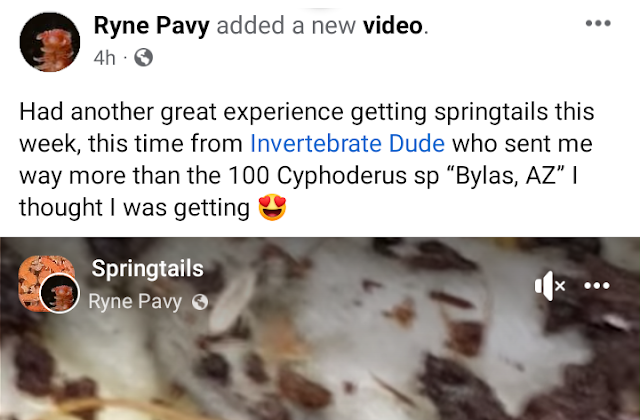
Task: Click the Ryne Pavy name on the video overlay
Action: (x=135, y=302)
